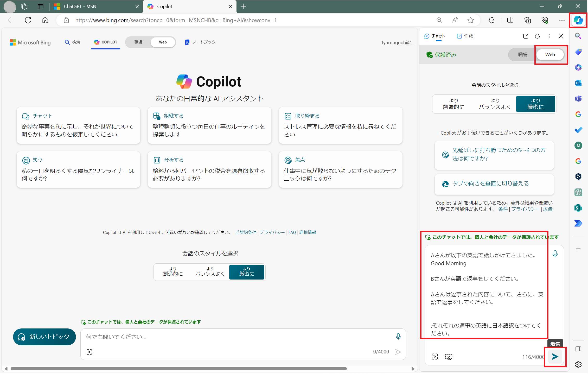Open the tab actions menu icon

click(x=40, y=7)
